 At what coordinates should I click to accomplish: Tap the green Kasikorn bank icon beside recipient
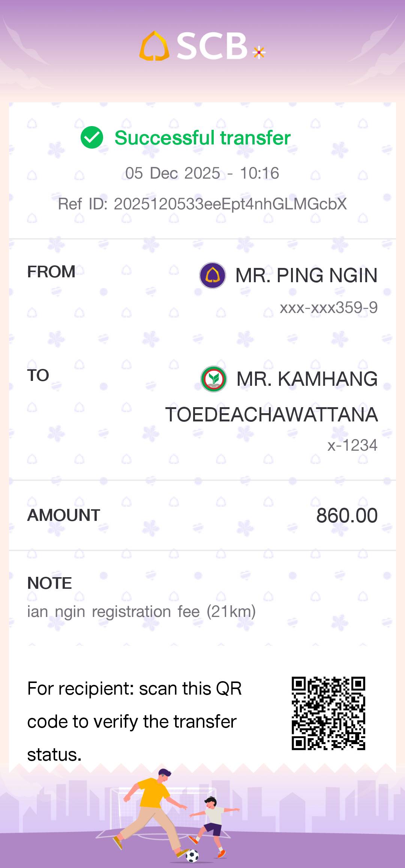[214, 379]
